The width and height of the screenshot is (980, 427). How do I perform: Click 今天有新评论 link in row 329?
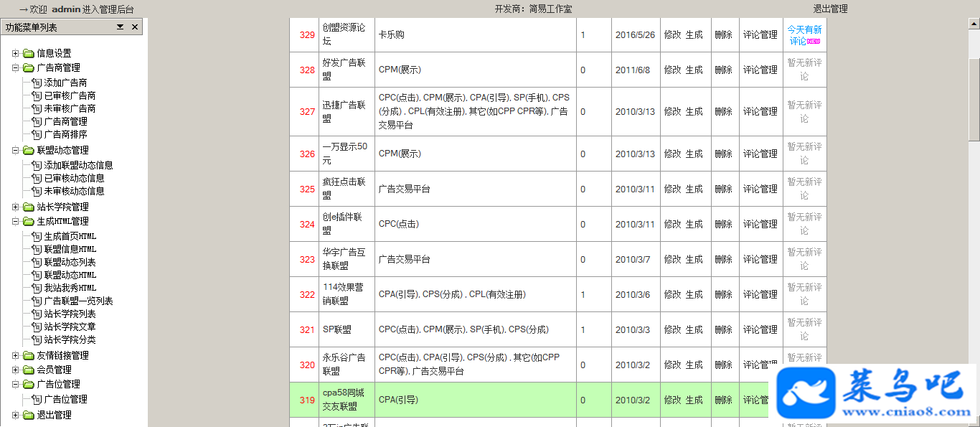coord(804,35)
